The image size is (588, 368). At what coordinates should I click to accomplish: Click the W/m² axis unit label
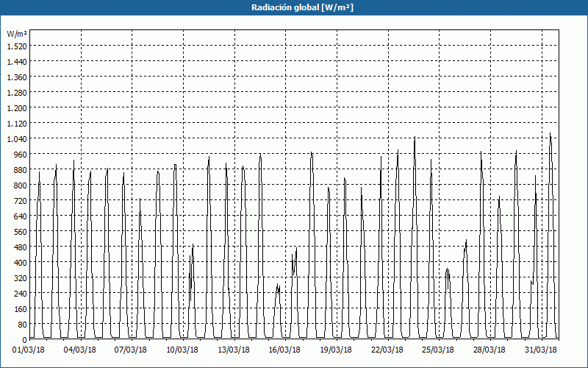[x=17, y=34]
